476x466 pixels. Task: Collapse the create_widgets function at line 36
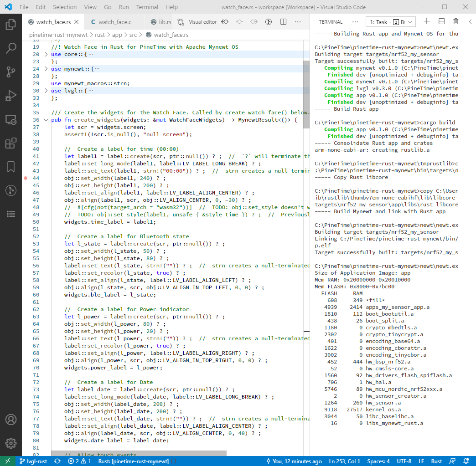(x=46, y=120)
